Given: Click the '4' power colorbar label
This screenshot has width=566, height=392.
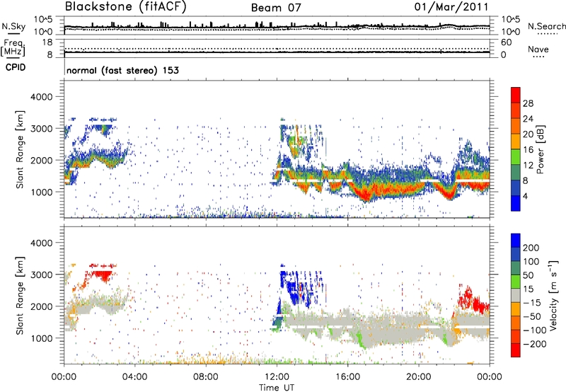Looking at the screenshot, I should coord(525,196).
